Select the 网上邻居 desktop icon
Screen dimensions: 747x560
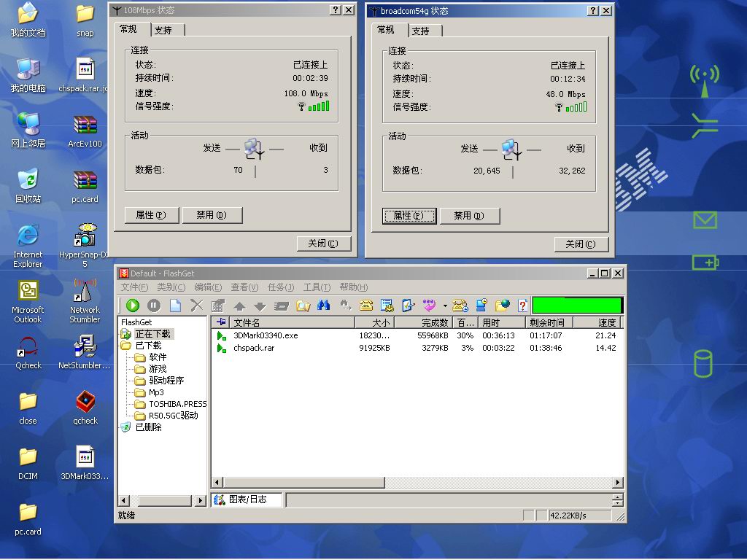tap(28, 131)
